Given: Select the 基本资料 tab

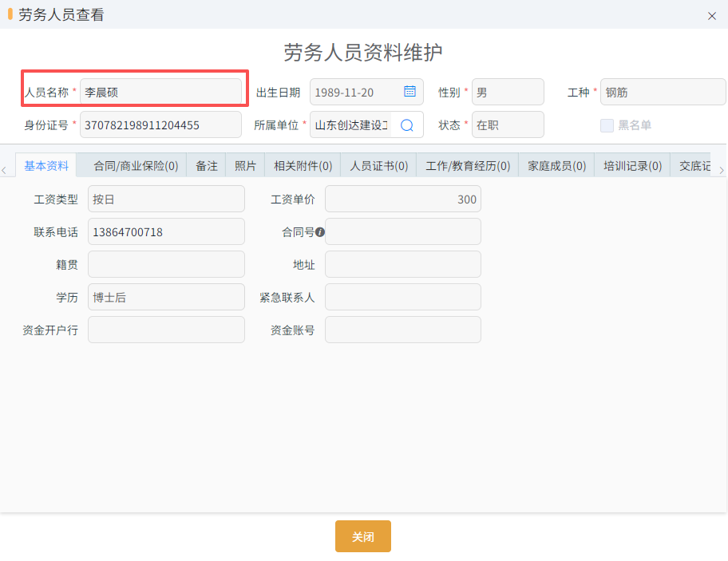Looking at the screenshot, I should pyautogui.click(x=46, y=166).
